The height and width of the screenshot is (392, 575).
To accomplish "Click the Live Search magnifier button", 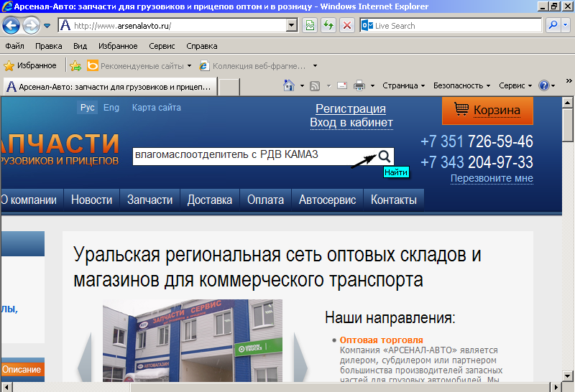I will click(553, 25).
